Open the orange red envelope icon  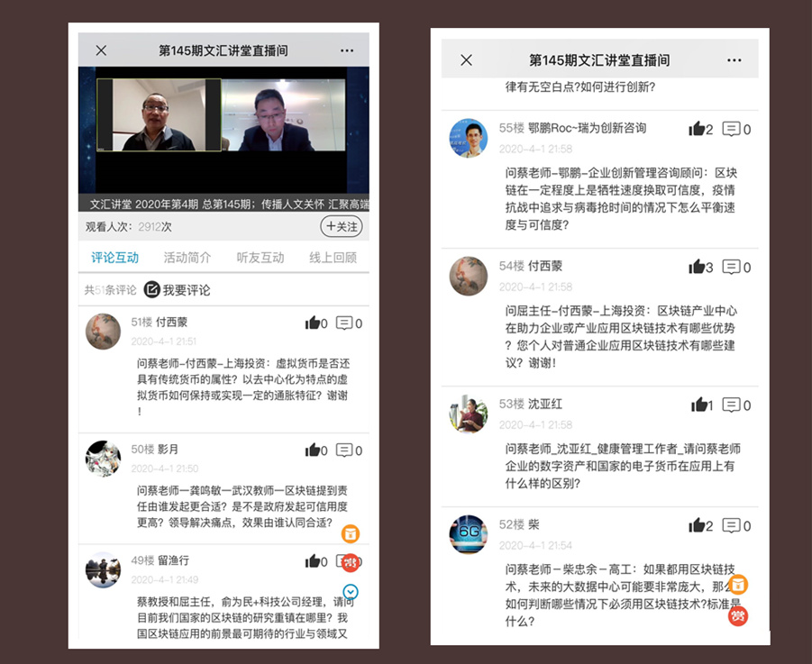350,533
